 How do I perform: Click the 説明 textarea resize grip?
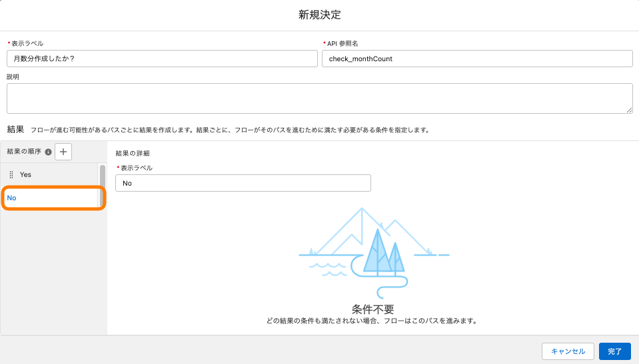click(629, 110)
